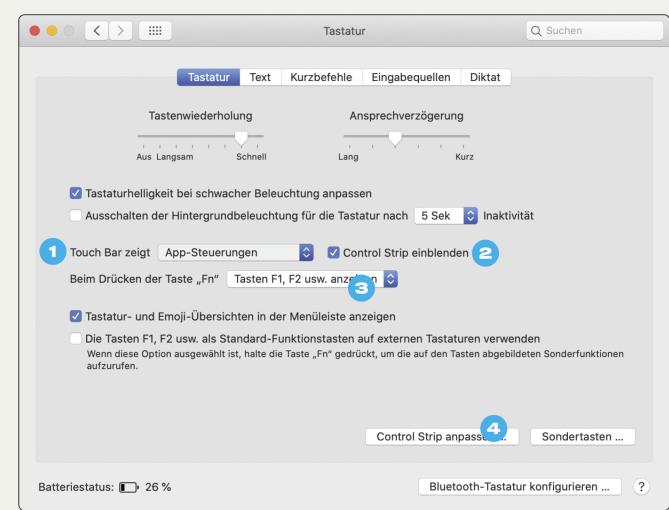Go forward with the right arrow button
Image resolution: width=669 pixels, height=510 pixels.
click(120, 31)
